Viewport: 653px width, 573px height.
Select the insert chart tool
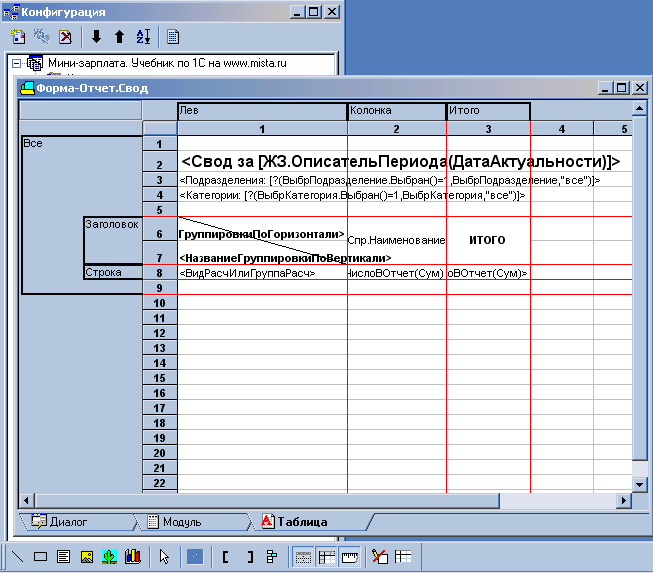pos(133,556)
